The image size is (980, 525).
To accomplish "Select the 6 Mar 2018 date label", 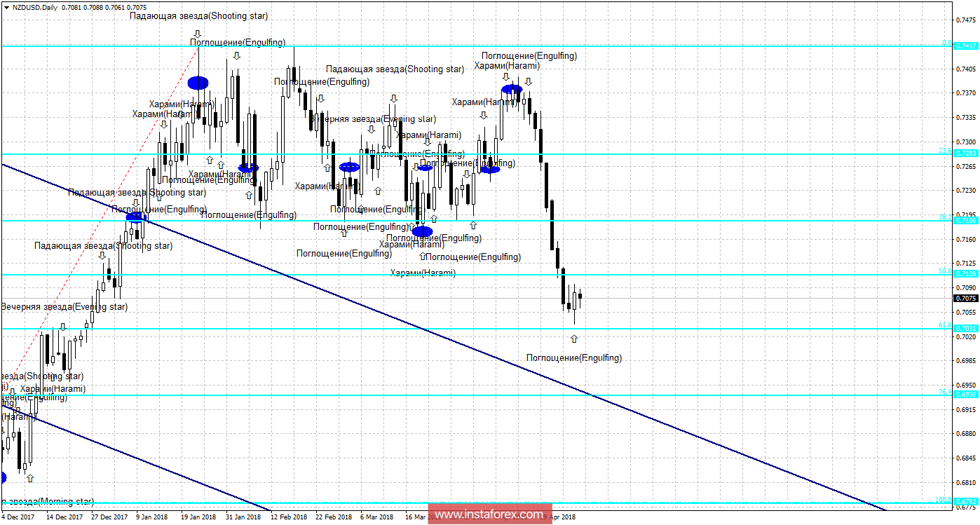I will (x=376, y=517).
